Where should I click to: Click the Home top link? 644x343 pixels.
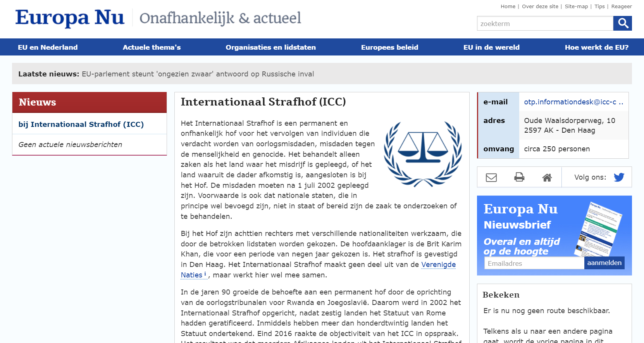508,6
